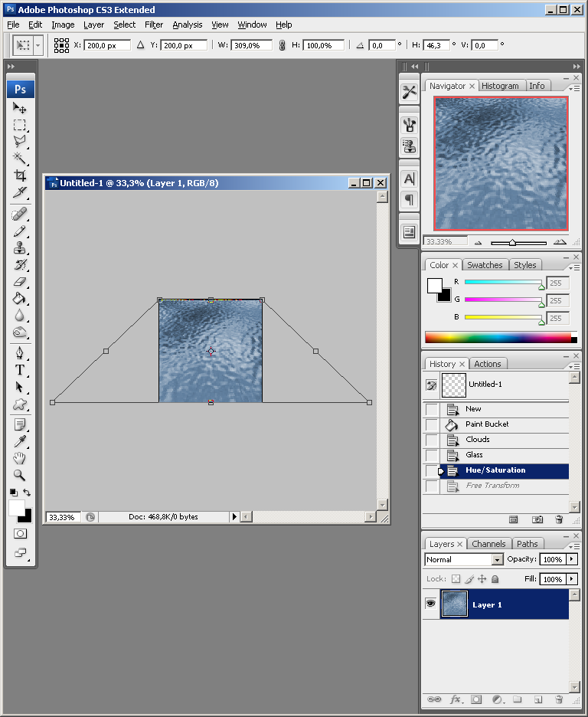Viewport: 588px width, 717px height.
Task: Select the Path Selection tool
Action: coord(20,388)
